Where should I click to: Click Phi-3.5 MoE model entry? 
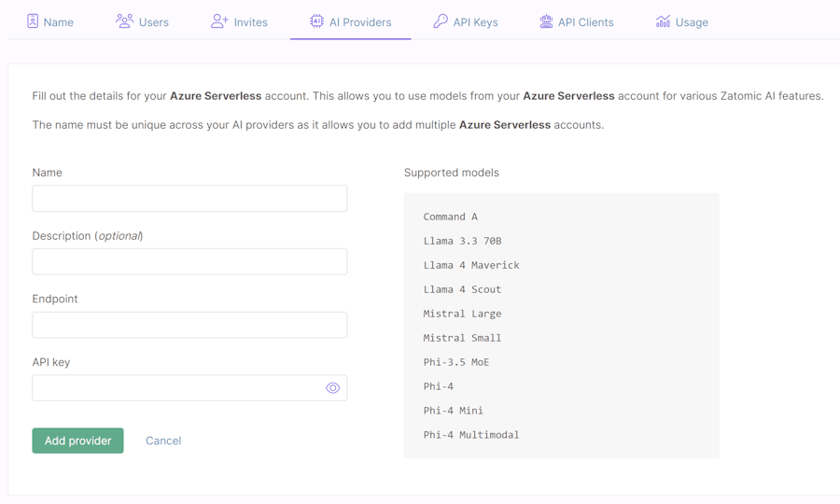point(455,362)
